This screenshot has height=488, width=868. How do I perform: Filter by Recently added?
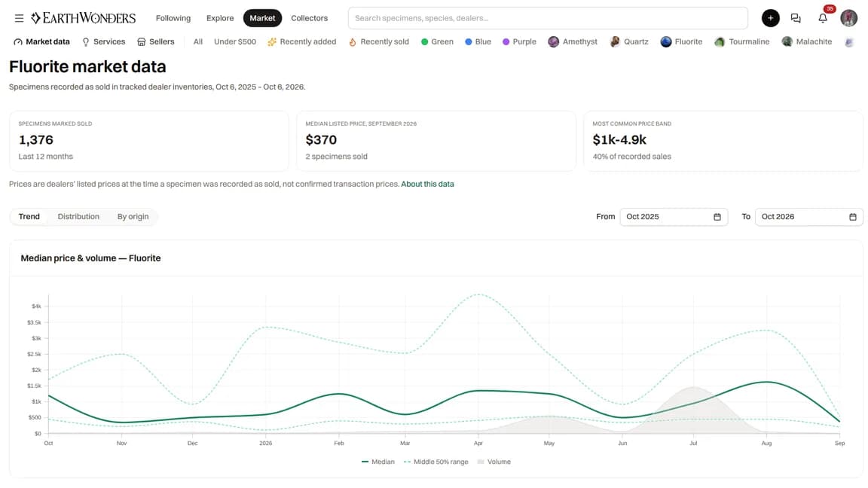click(301, 41)
